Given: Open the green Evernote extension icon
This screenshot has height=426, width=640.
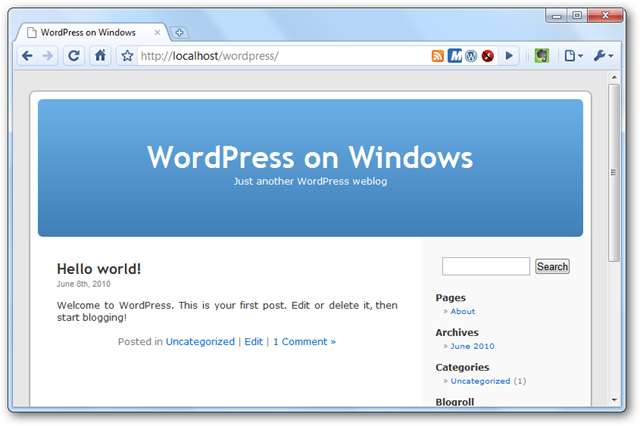Looking at the screenshot, I should 542,56.
